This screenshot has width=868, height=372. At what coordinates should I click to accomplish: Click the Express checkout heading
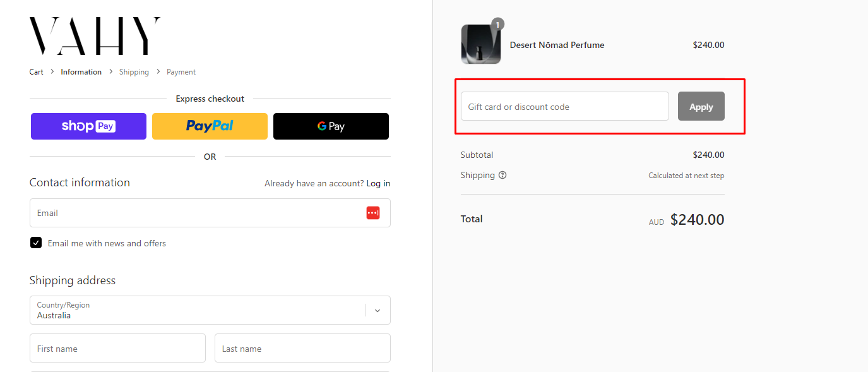(210, 99)
